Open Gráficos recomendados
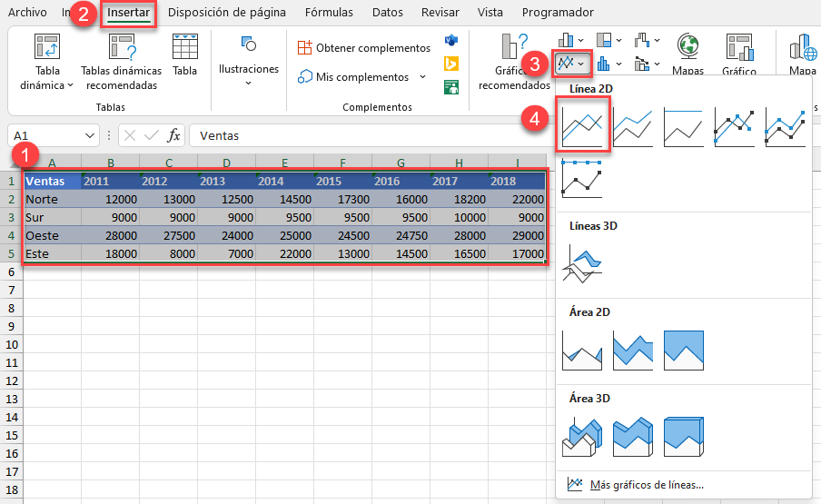 (x=514, y=61)
